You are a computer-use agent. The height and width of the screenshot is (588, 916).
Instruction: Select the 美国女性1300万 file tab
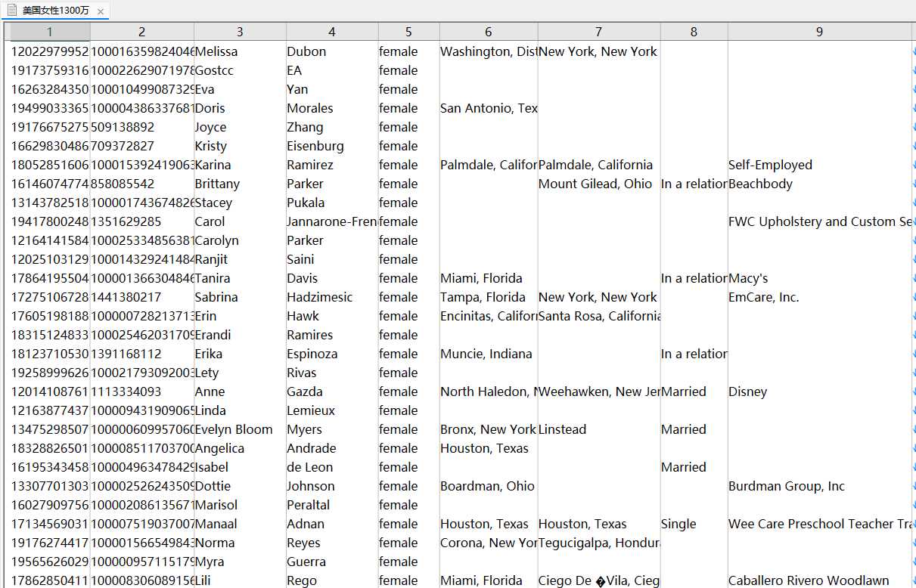(x=55, y=11)
